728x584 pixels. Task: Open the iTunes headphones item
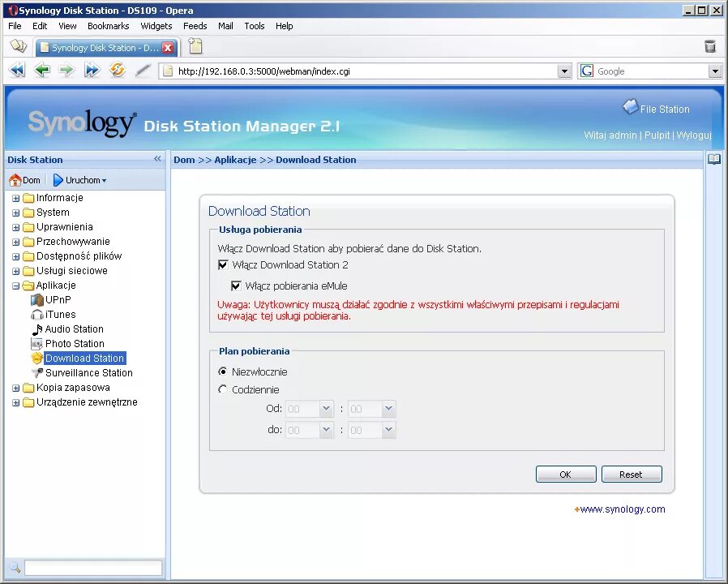tap(54, 315)
